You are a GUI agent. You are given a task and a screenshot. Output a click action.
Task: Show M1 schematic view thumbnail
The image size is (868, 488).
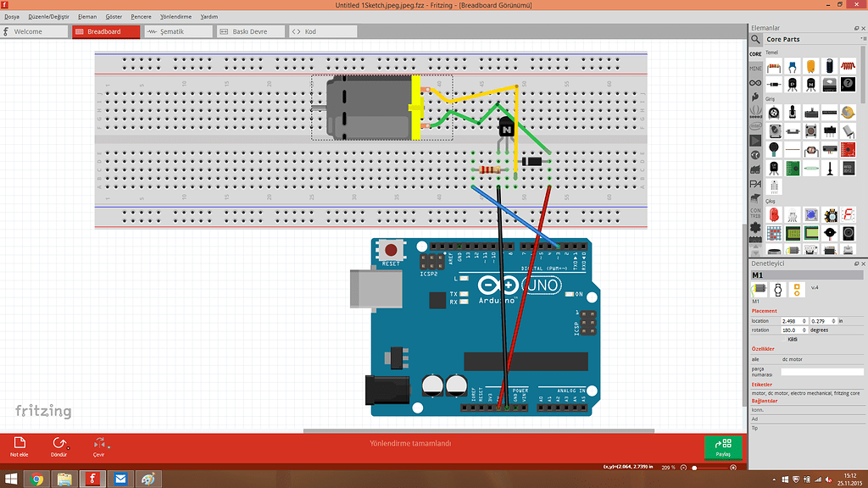pos(778,290)
